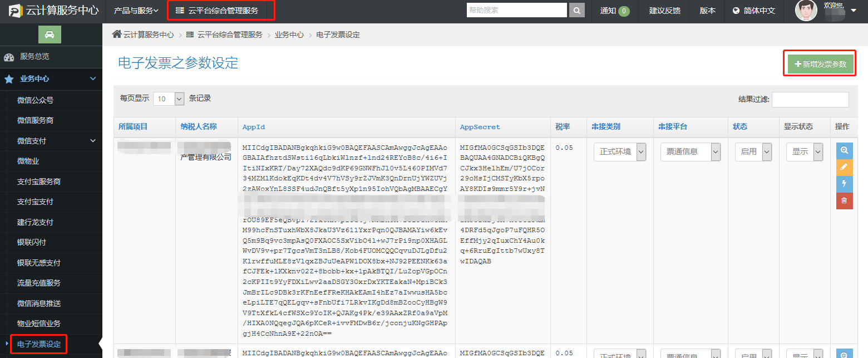Click the view details magnifier icon on first row
Viewport: 868px width, 358px height.
point(844,150)
